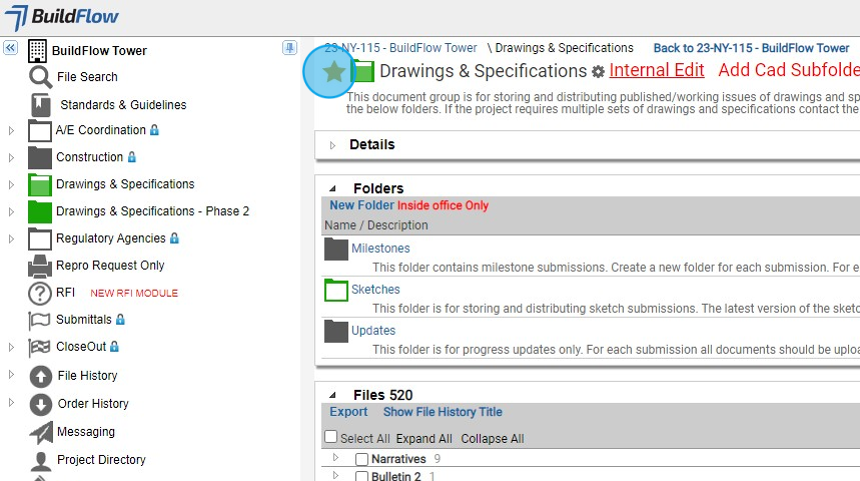Click the Repro Request printer icon
This screenshot has height=481, width=860.
pos(39,266)
